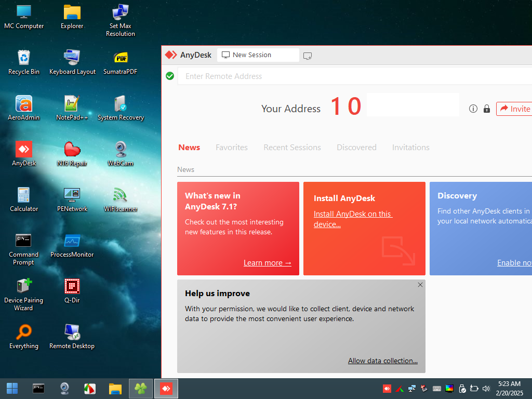Viewport: 532px width, 399px height.
Task: Click the green clover taskbar button
Action: point(140,389)
